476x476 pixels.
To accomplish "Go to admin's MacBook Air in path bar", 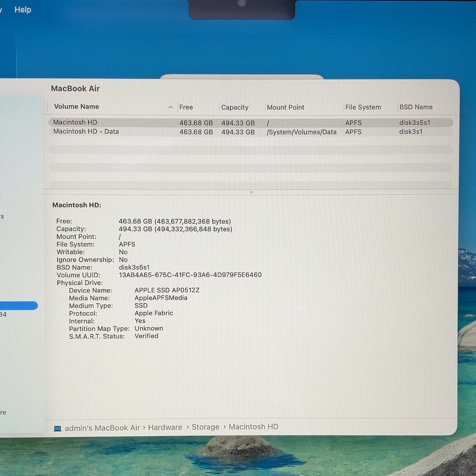I will 102,428.
